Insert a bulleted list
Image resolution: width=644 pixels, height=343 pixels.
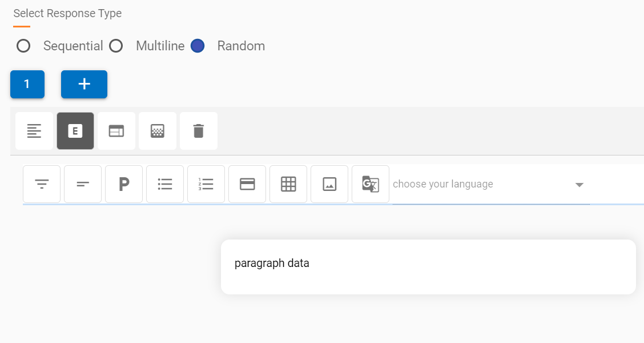165,184
